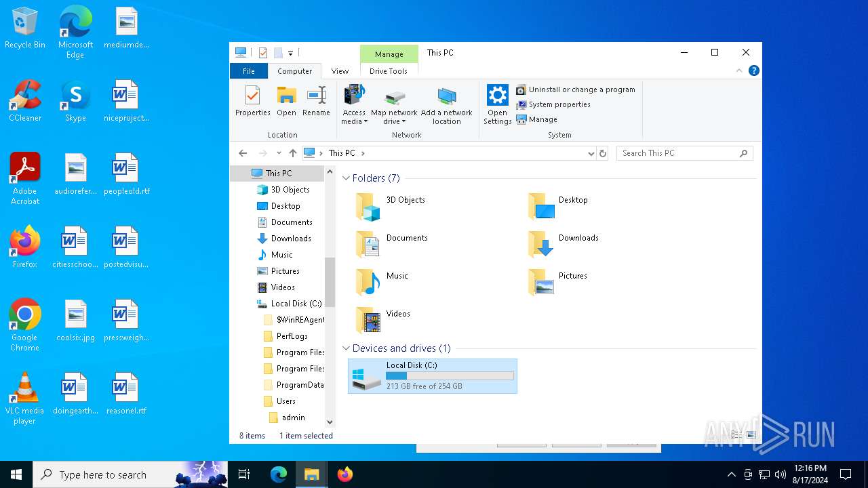Click the navigation pane scrollbar thumb

330,282
